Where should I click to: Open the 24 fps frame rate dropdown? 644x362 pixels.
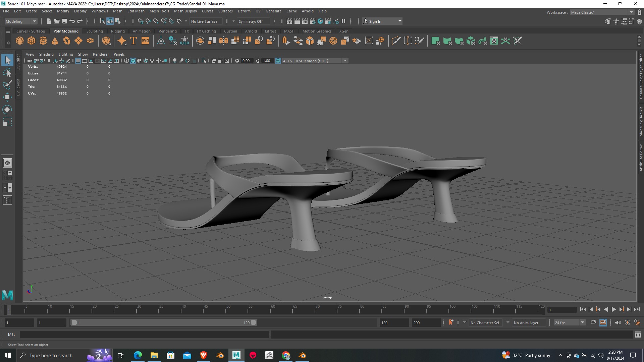570,322
